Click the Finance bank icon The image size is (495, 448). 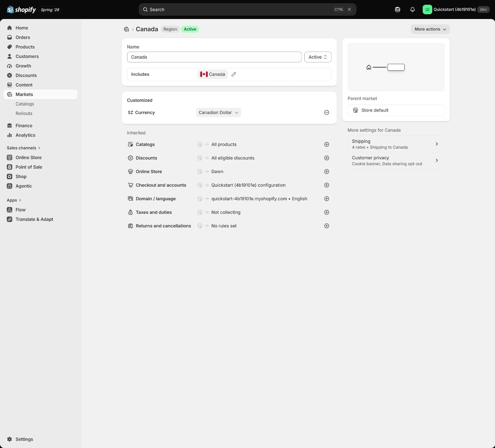(x=10, y=126)
